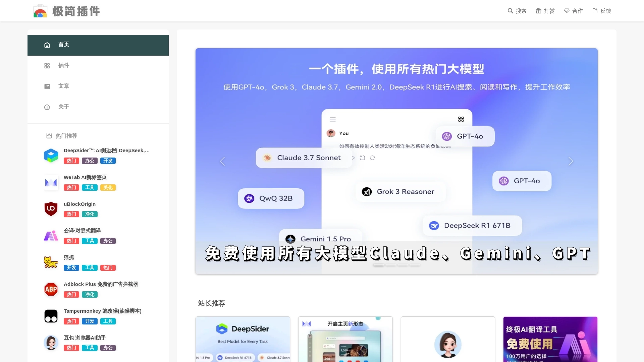
Task: Open the WeTab plugin icon
Action: pyautogui.click(x=51, y=182)
